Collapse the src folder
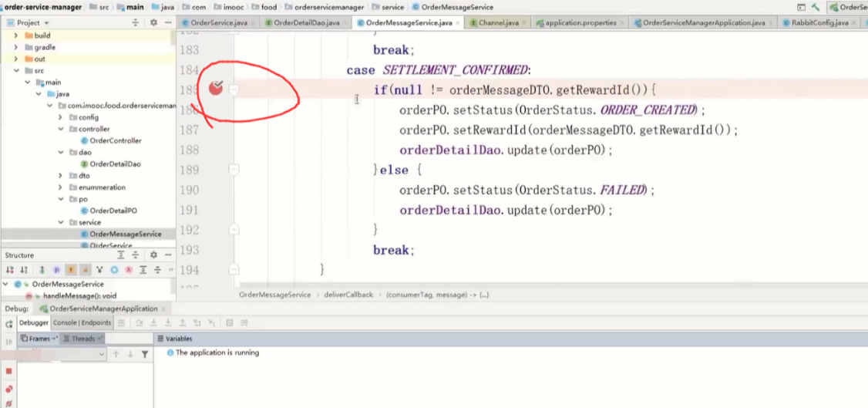Screen dimensions: 868x408 pyautogui.click(x=15, y=70)
